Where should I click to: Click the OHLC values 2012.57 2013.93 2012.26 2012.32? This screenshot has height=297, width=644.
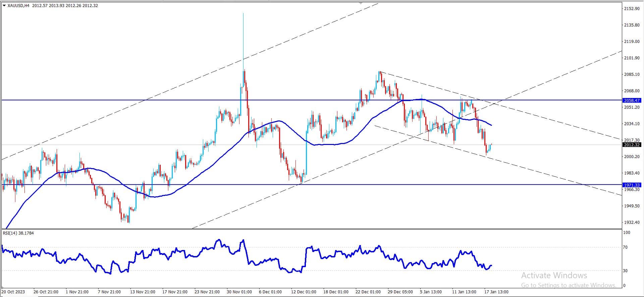pyautogui.click(x=65, y=6)
